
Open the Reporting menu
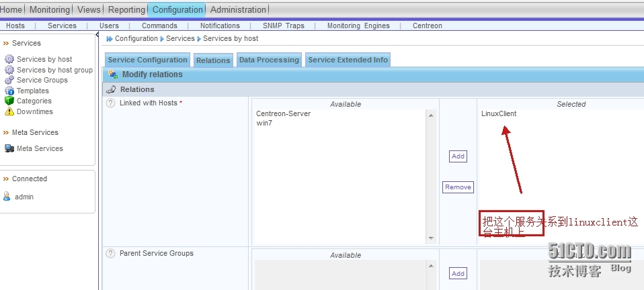pyautogui.click(x=126, y=9)
